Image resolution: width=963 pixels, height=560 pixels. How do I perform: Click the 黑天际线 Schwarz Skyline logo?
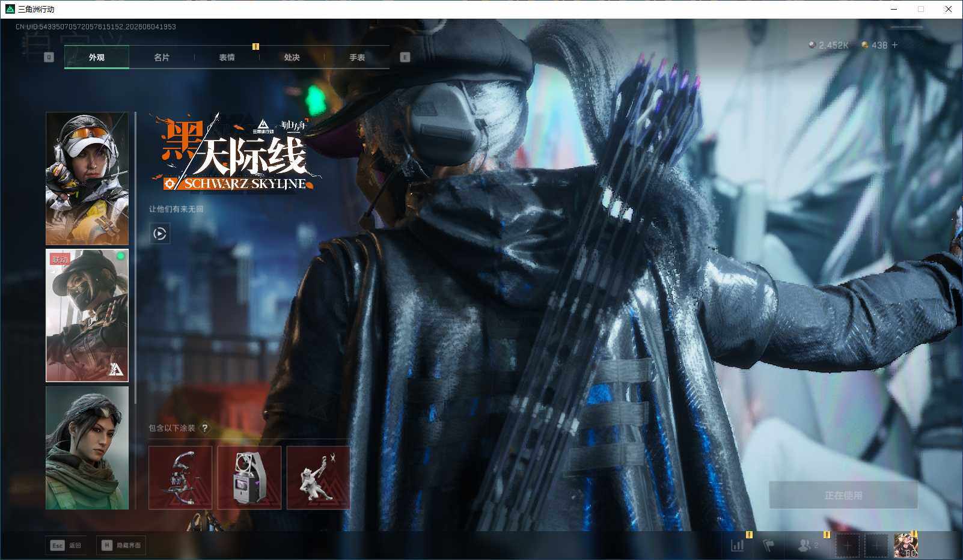pos(236,153)
